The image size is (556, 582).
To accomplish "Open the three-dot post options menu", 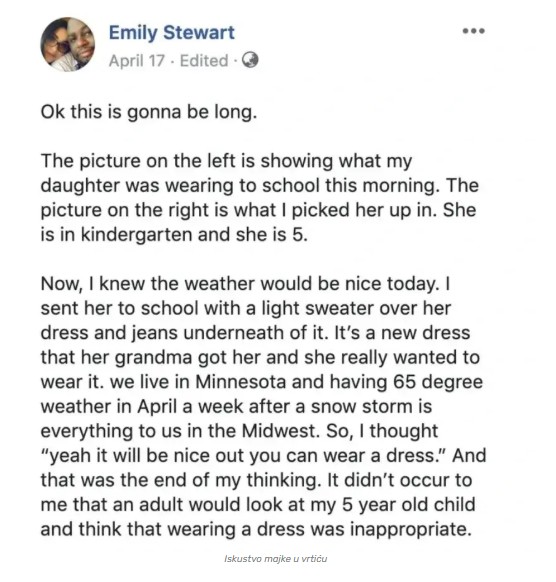I will tap(474, 31).
